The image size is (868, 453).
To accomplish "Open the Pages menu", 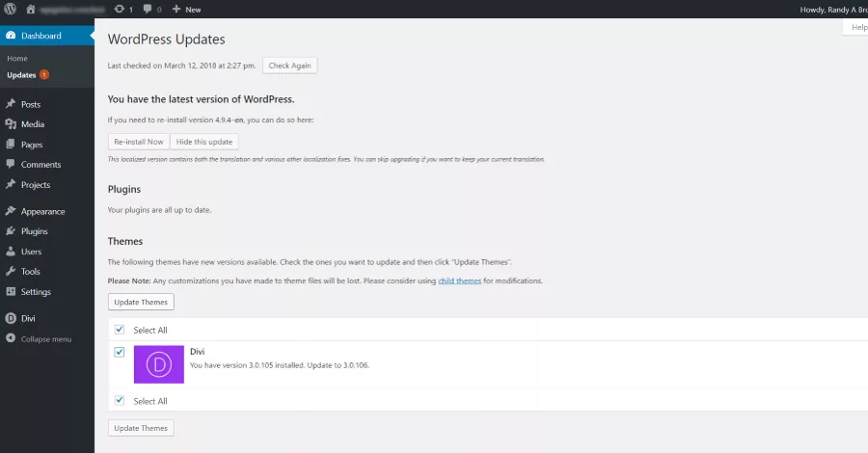I will (x=32, y=145).
